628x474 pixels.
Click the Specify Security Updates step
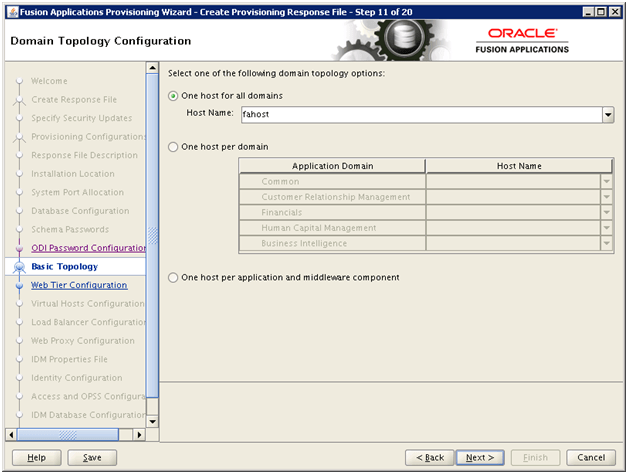click(82, 118)
